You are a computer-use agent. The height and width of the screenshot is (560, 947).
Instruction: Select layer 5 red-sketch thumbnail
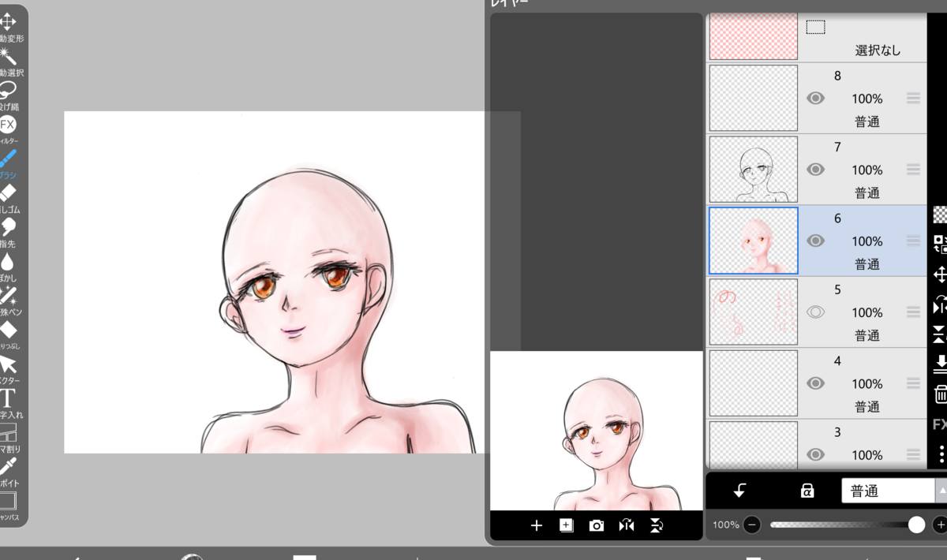754,312
